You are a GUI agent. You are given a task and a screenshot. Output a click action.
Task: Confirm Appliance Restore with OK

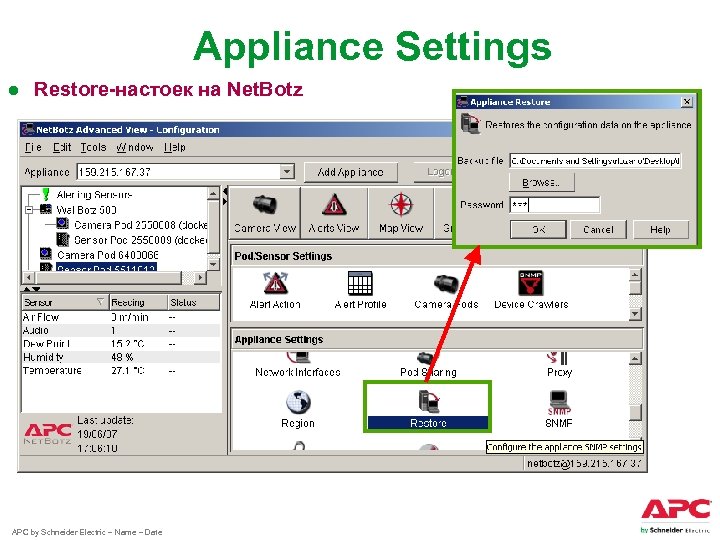pos(538,229)
